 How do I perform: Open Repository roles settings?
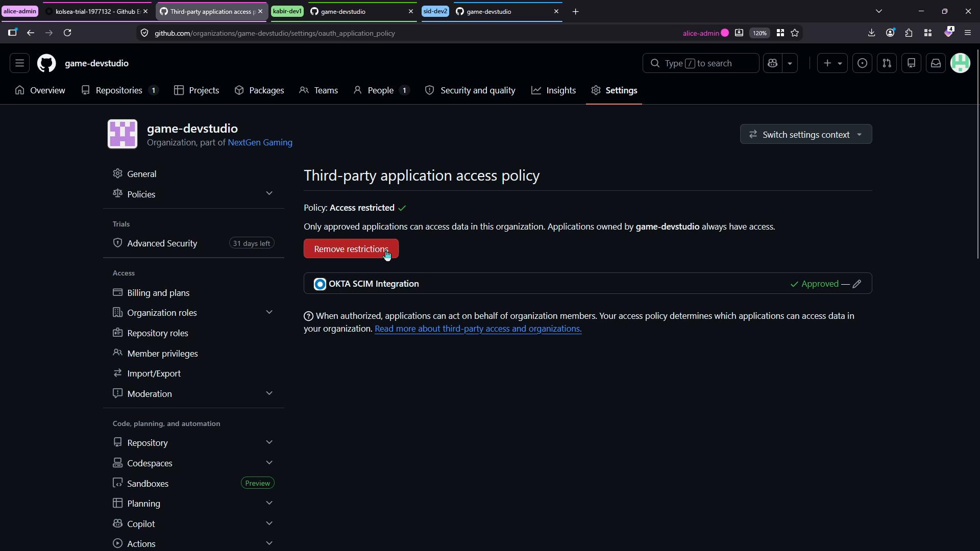tap(193, 333)
